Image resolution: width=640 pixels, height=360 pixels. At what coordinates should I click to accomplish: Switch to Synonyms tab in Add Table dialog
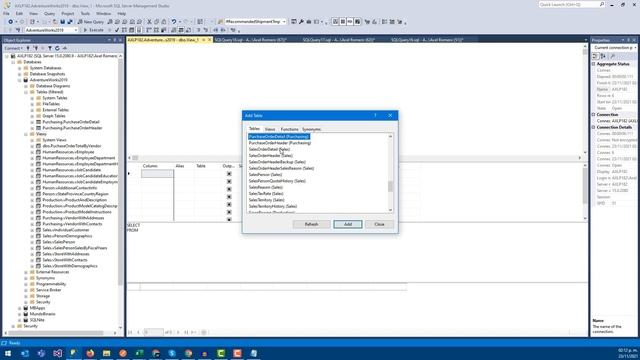(311, 129)
